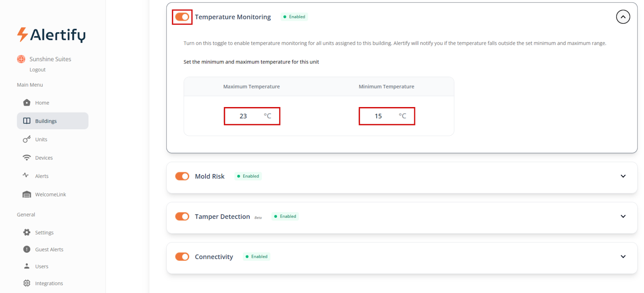
Task: Turn off the Mold Risk toggle
Action: pyautogui.click(x=182, y=176)
